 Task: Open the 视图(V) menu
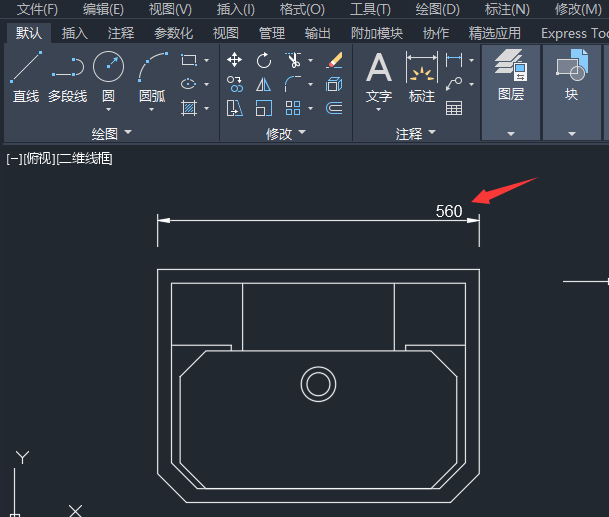point(171,9)
